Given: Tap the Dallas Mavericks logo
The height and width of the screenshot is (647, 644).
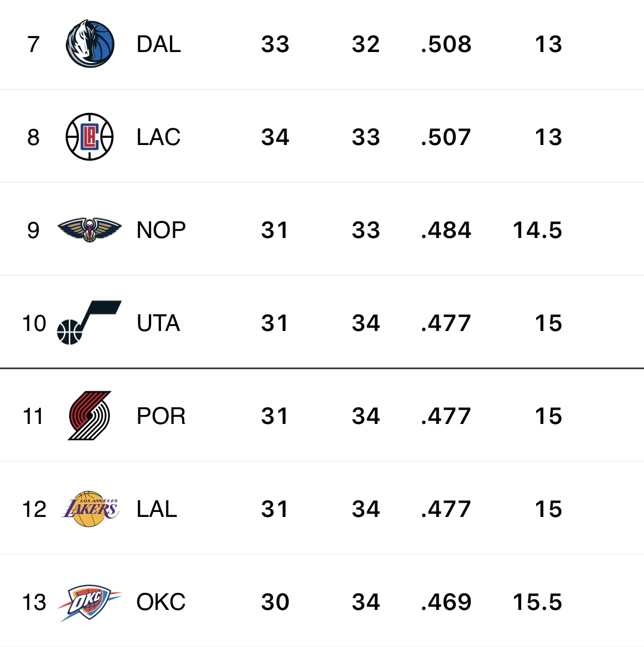Looking at the screenshot, I should tap(90, 44).
